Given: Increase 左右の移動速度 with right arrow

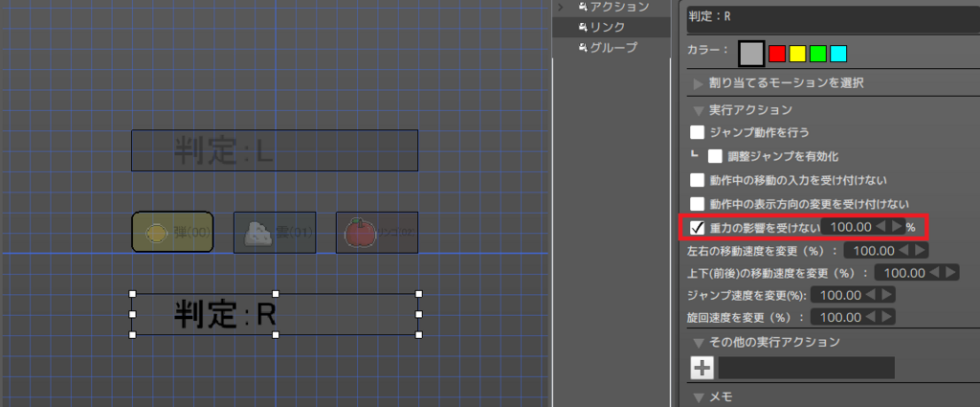Looking at the screenshot, I should coord(920,251).
